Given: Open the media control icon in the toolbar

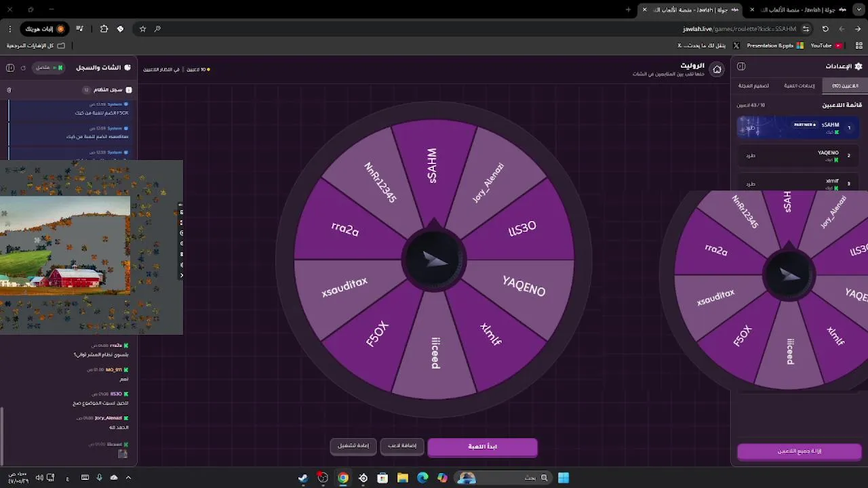Looking at the screenshot, I should [79, 29].
